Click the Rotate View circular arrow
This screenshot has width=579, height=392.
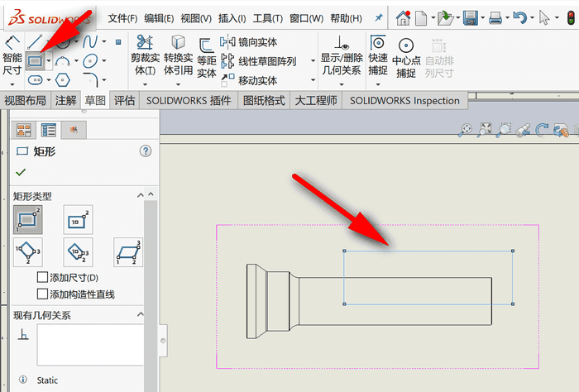coord(542,130)
